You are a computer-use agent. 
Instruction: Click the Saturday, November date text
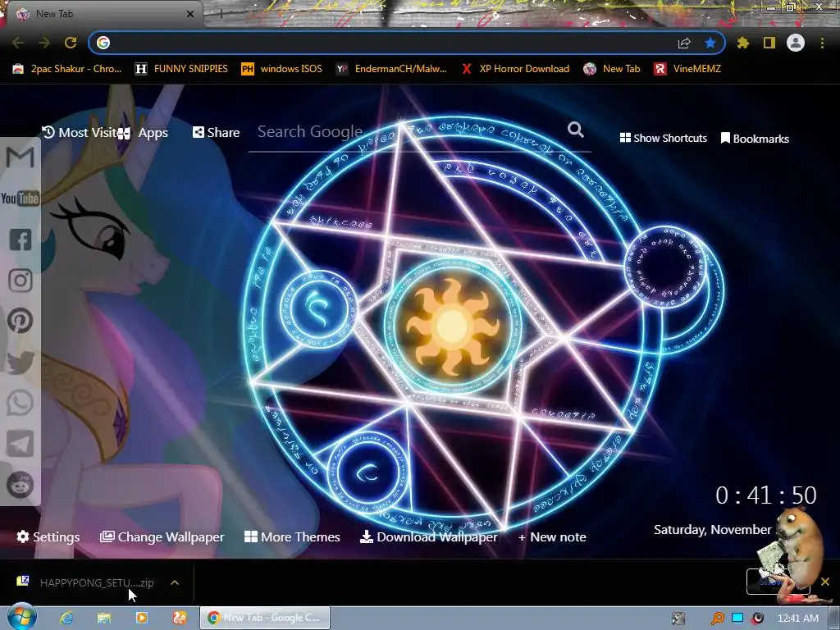click(x=713, y=530)
